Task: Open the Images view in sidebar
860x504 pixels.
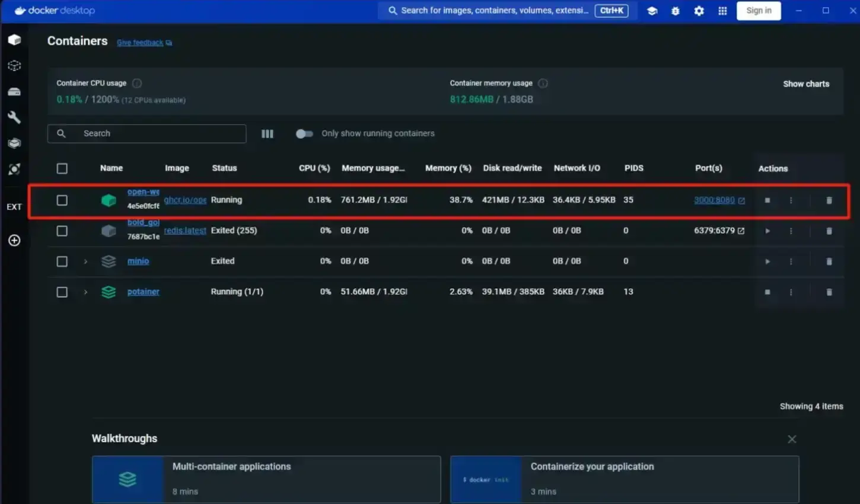Action: [14, 66]
